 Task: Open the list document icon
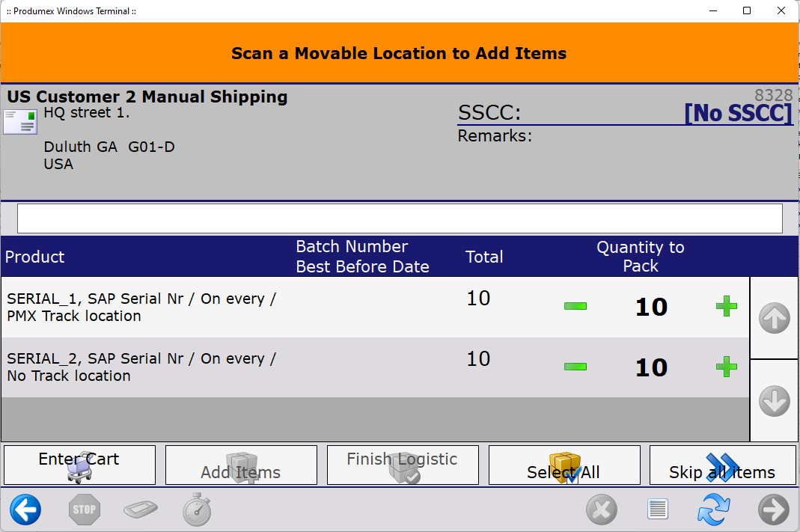tap(658, 510)
